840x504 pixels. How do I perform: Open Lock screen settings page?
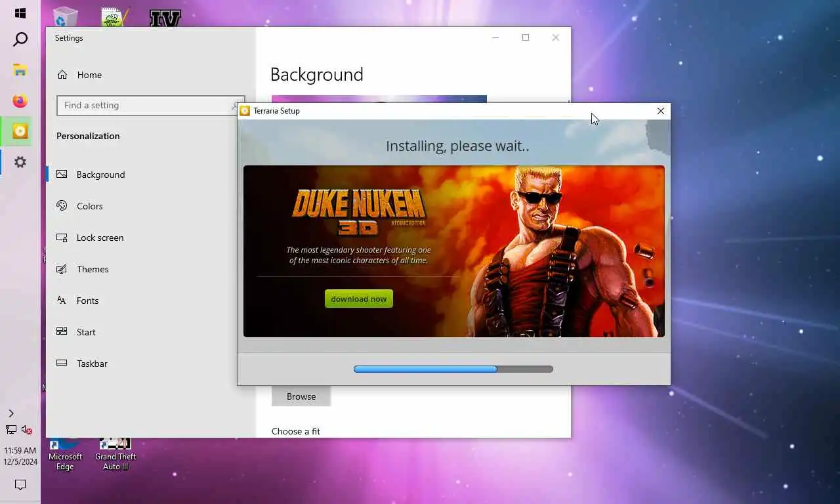coord(100,238)
